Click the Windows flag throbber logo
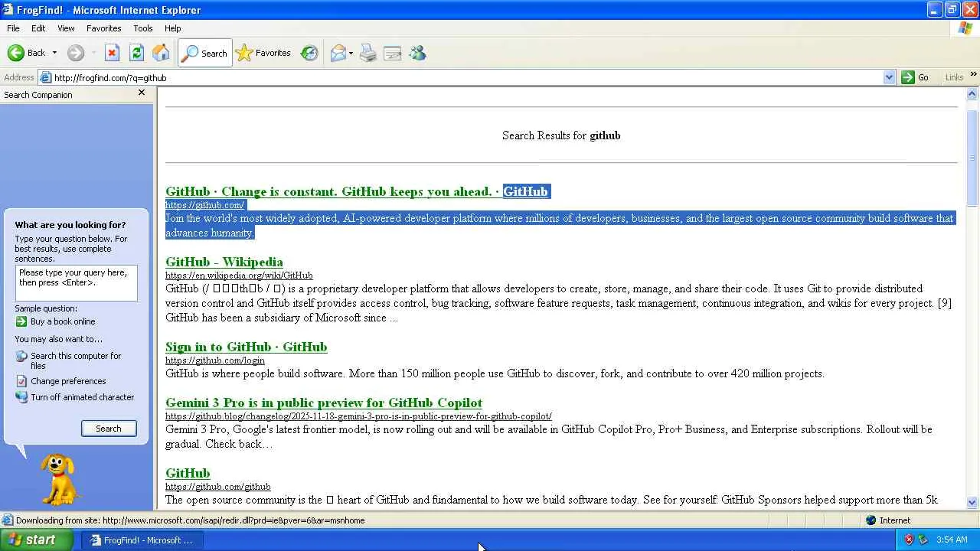Viewport: 980px width, 551px height. coord(965,28)
